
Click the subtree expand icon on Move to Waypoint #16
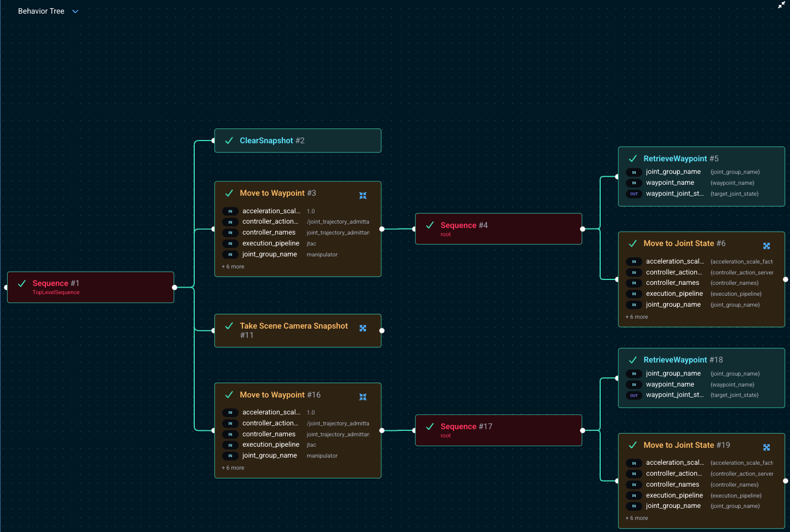pos(363,397)
